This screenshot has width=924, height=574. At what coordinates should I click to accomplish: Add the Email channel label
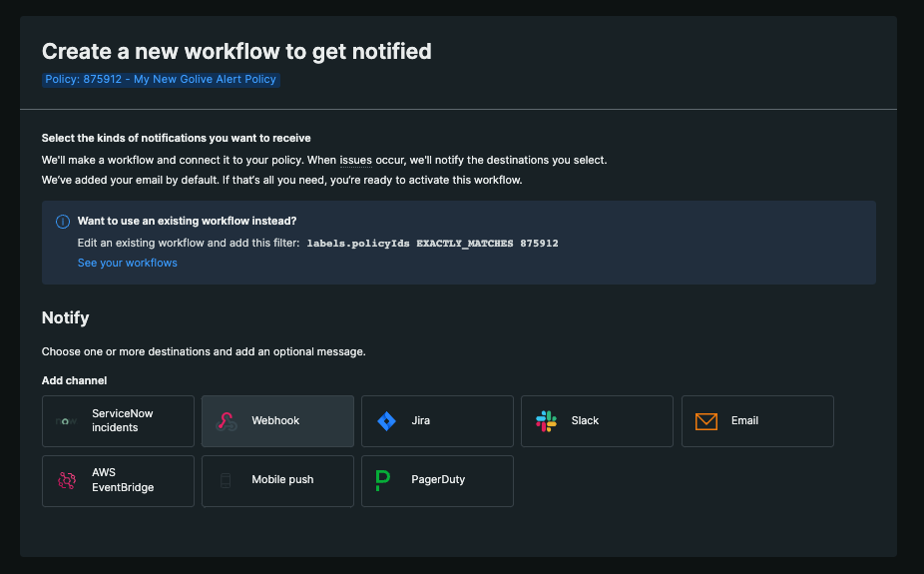744,421
